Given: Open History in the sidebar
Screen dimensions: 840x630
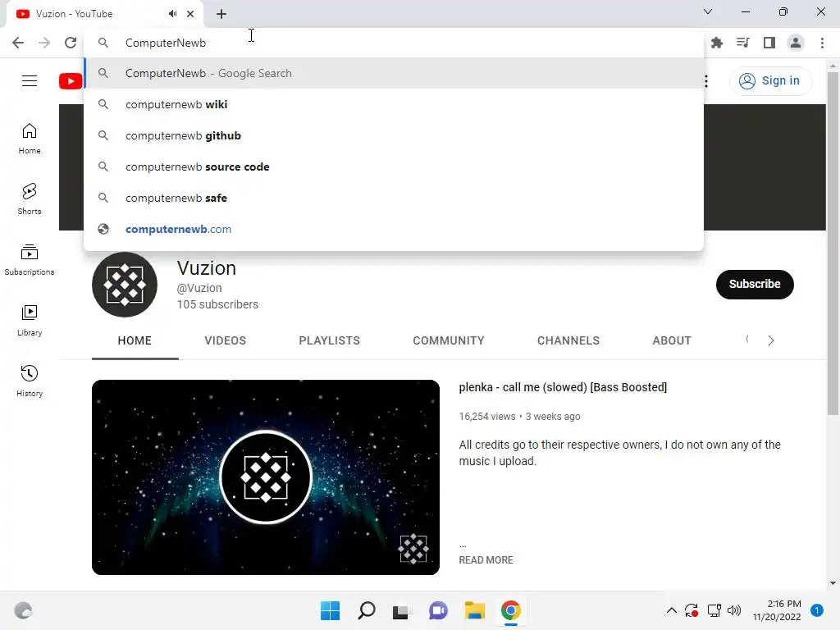Looking at the screenshot, I should [30, 381].
